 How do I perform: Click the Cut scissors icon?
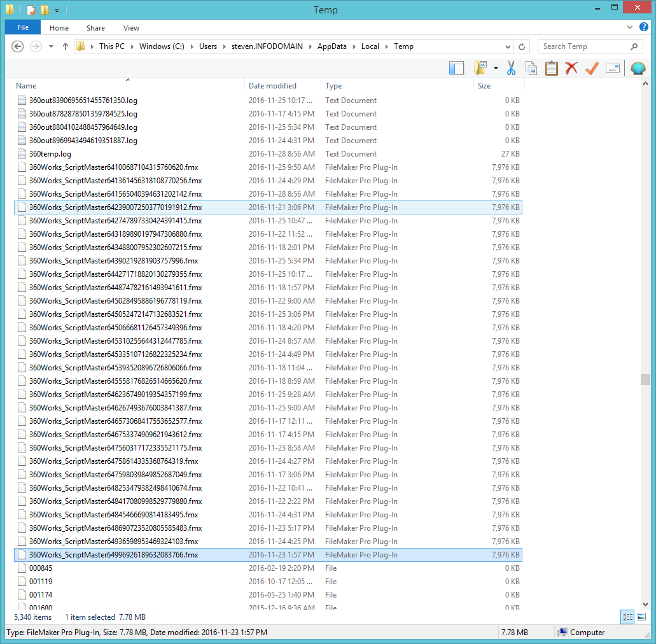(511, 68)
